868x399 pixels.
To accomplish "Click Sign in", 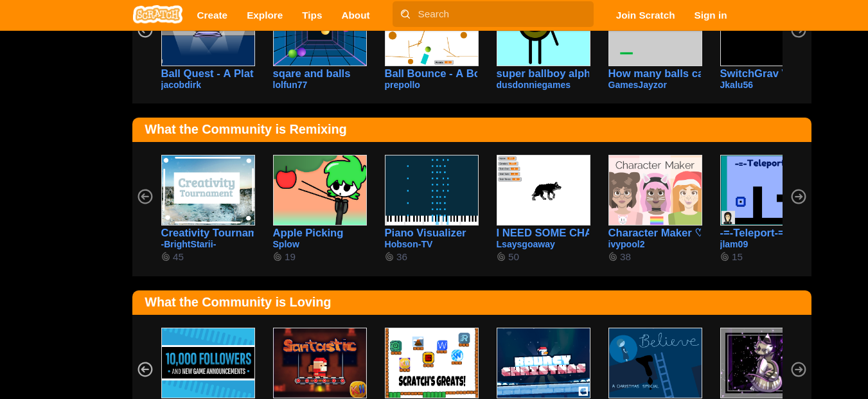I will [x=711, y=15].
